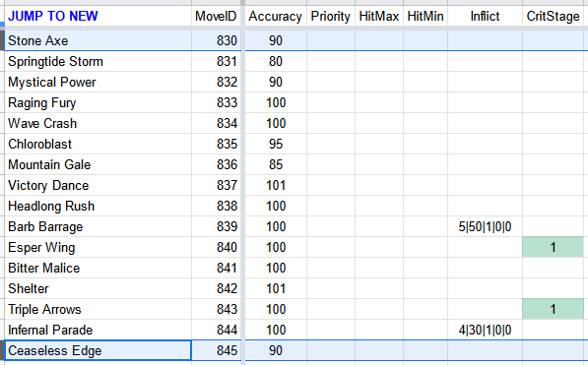This screenshot has width=588, height=365.
Task: Click MoveID value 831
Action: click(227, 61)
